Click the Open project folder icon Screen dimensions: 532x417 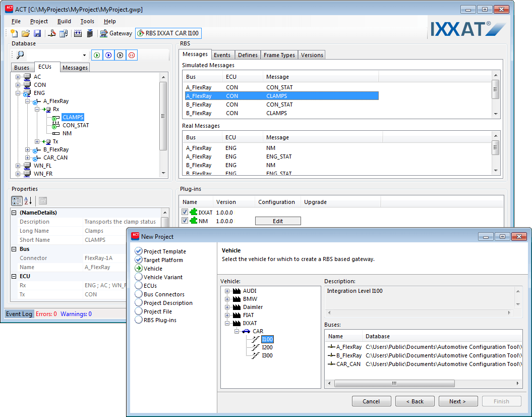pos(26,33)
